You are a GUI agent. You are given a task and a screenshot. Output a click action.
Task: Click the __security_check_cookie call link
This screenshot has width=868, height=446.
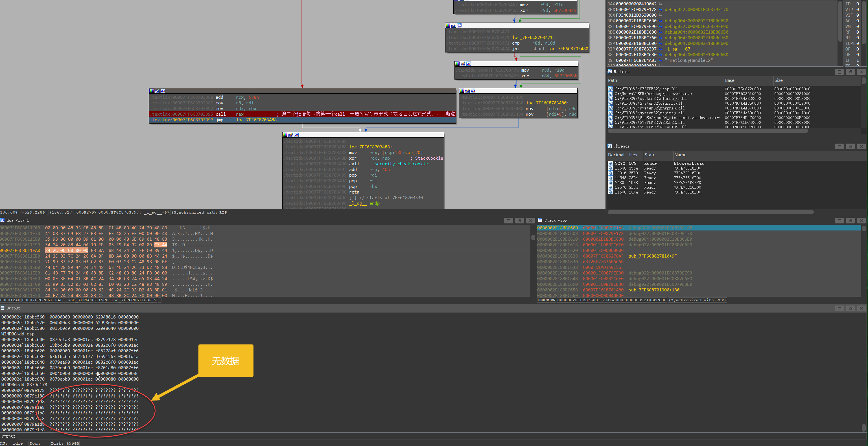click(x=398, y=164)
